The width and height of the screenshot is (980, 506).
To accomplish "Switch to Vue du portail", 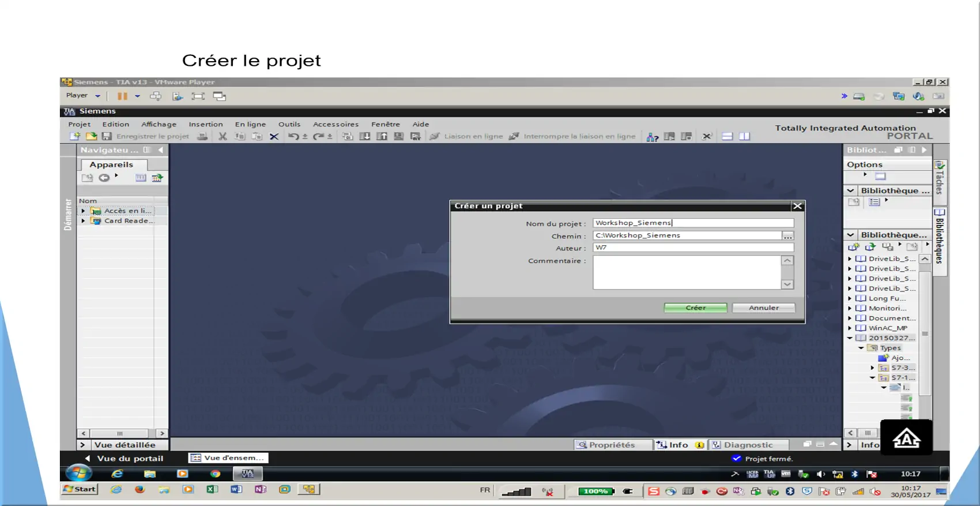I will coord(124,458).
